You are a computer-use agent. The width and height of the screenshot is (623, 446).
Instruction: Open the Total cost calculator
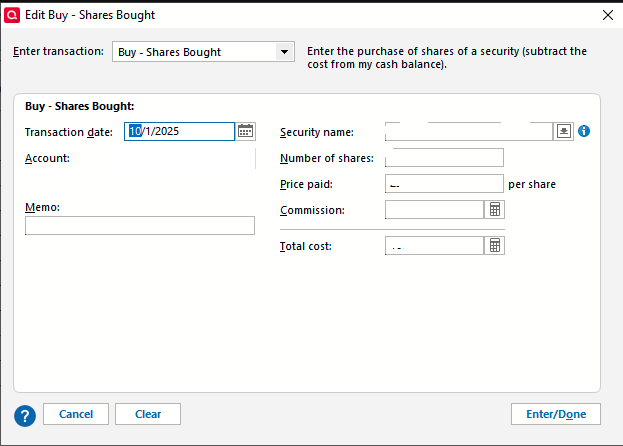pyautogui.click(x=495, y=245)
